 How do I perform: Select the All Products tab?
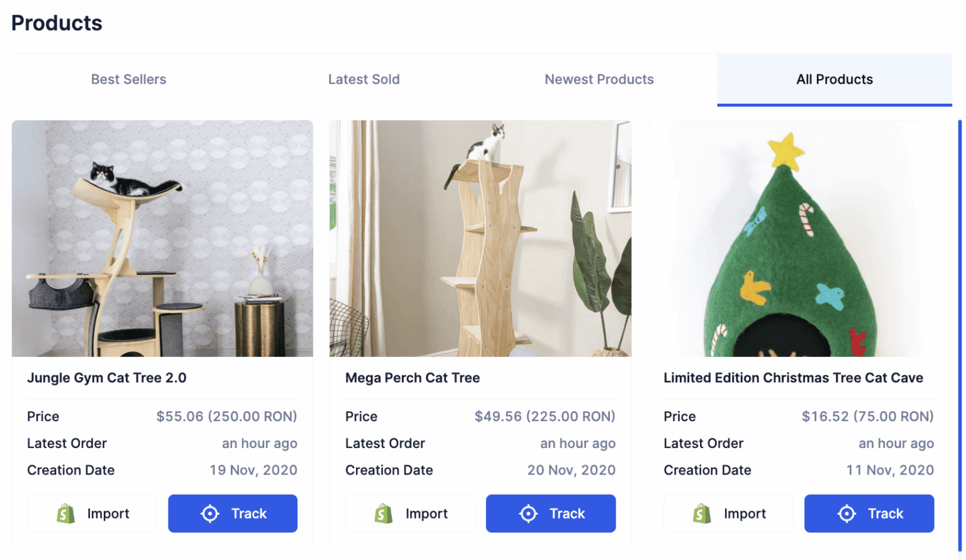[835, 79]
